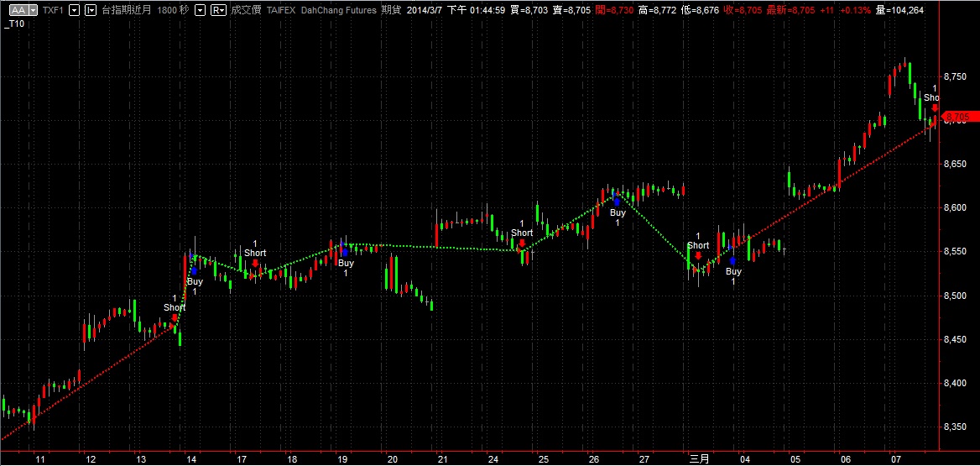980x466 pixels.
Task: Open the dropdown next to TXF1 symbol
Action: 75,11
